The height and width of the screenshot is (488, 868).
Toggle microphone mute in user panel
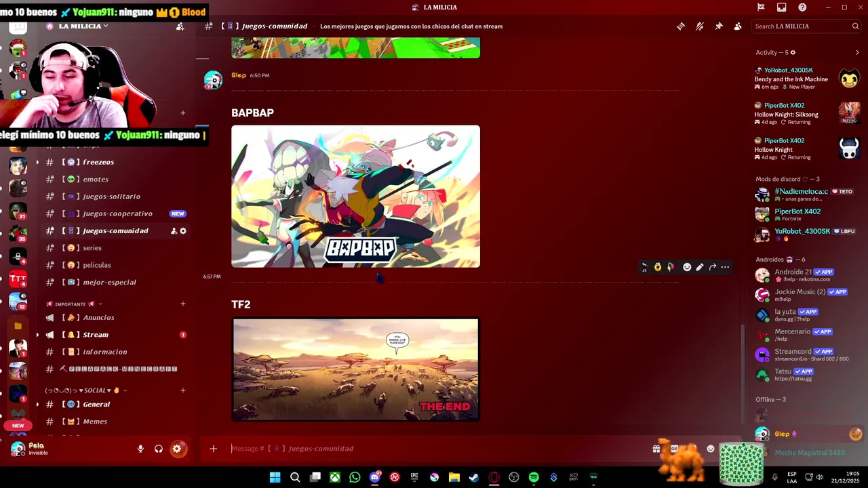pyautogui.click(x=140, y=449)
